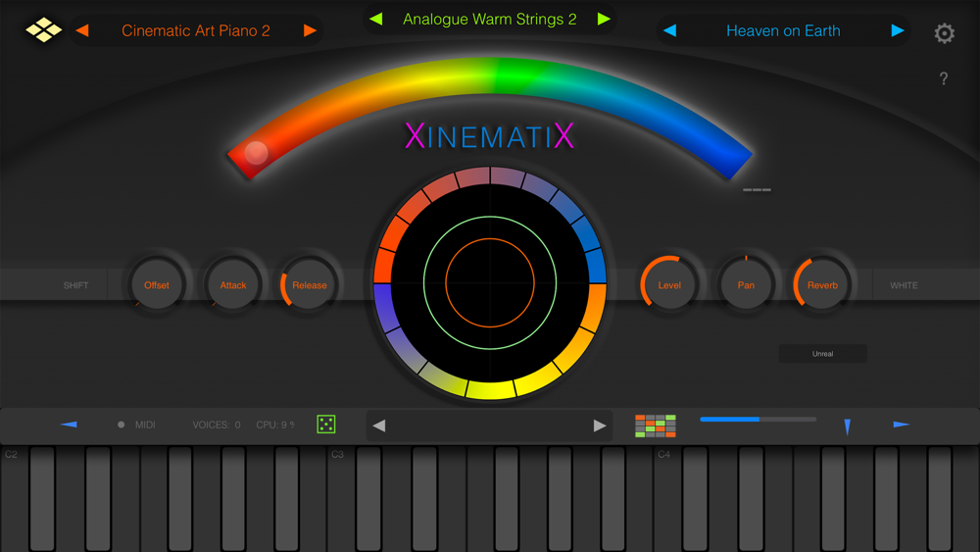Open the Unreal reverb type selector
The height and width of the screenshot is (552, 980).
tap(822, 354)
